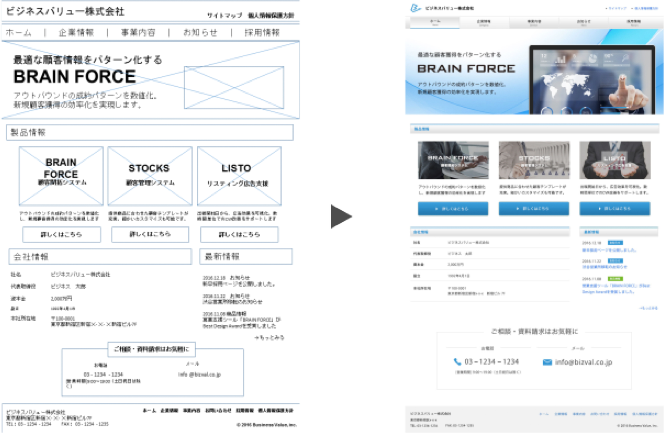Select the wireframe LISTO product placeholder
Screen dimensions: 664x433
(238, 174)
